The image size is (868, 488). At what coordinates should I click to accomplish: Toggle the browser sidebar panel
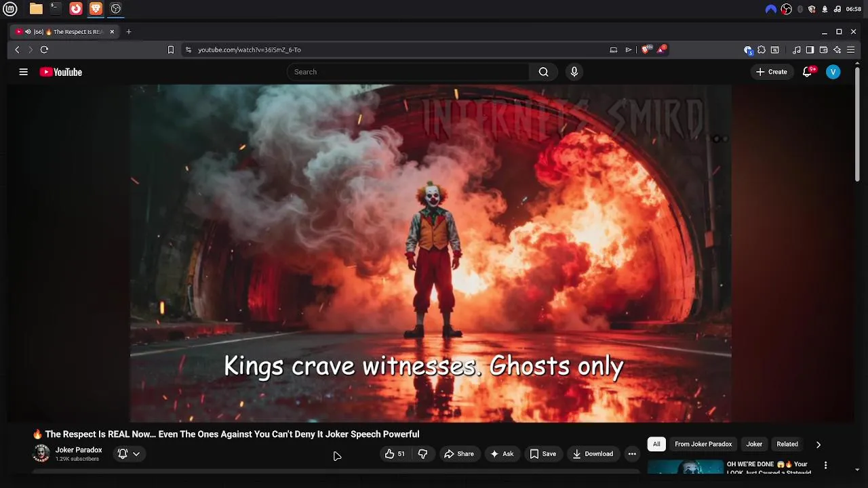coord(810,49)
